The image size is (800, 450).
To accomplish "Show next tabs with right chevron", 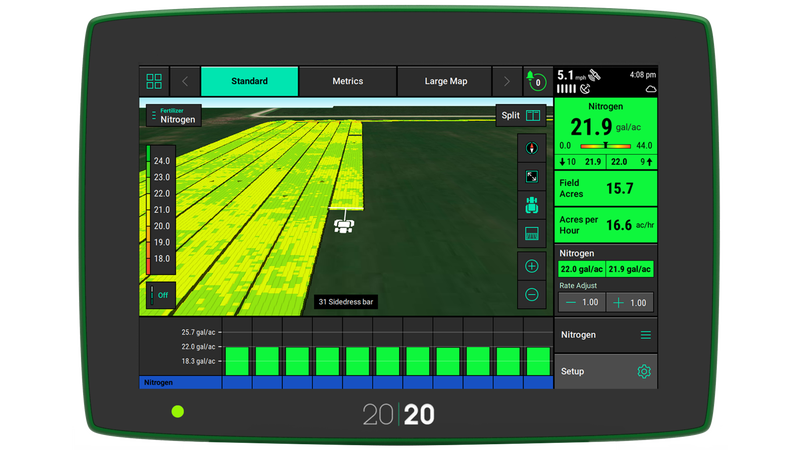I will 506,81.
